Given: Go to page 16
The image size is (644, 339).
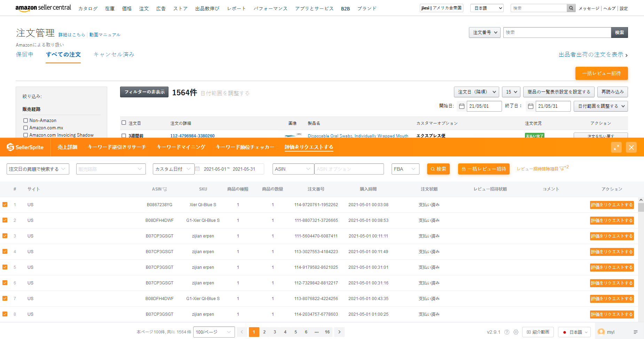Looking at the screenshot, I should 327,332.
